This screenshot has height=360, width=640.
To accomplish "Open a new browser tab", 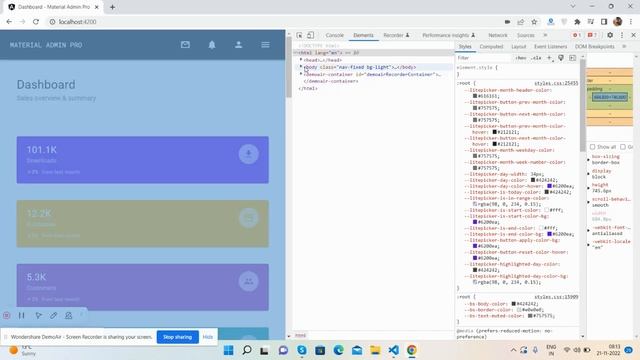I will 112,7.
